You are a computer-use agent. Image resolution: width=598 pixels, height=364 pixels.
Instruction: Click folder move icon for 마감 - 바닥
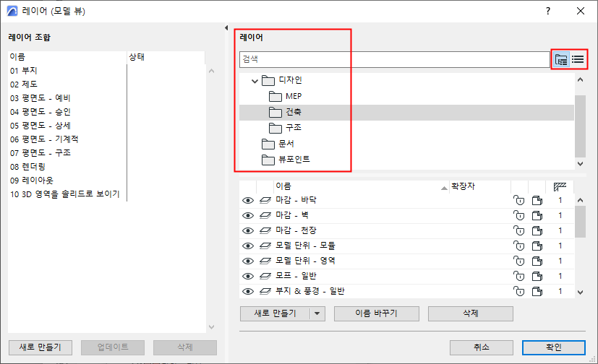click(537, 200)
